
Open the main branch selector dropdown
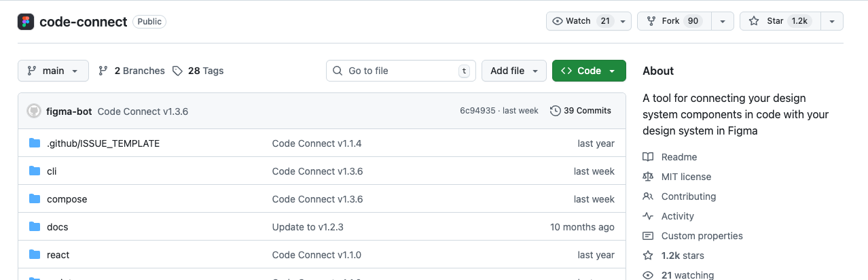point(53,71)
